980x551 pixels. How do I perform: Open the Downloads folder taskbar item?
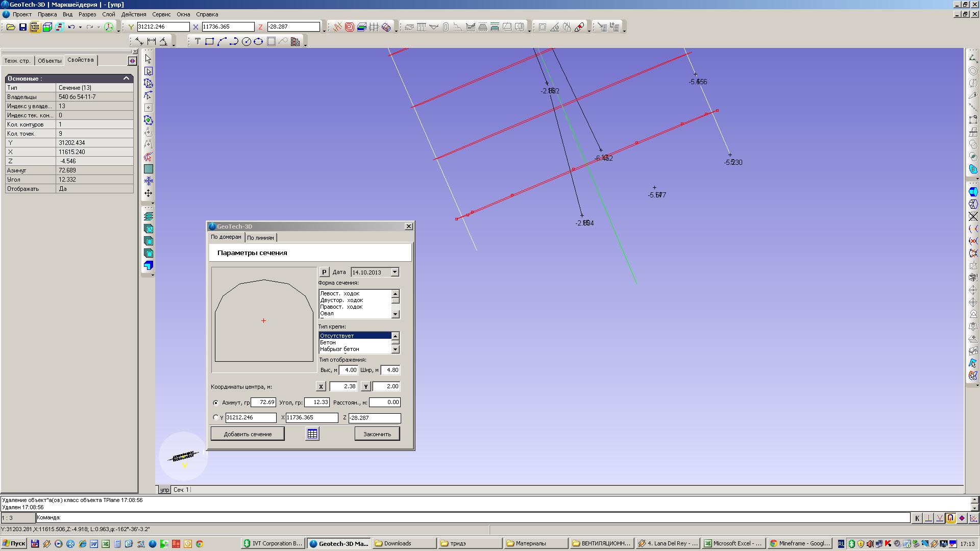pyautogui.click(x=404, y=544)
